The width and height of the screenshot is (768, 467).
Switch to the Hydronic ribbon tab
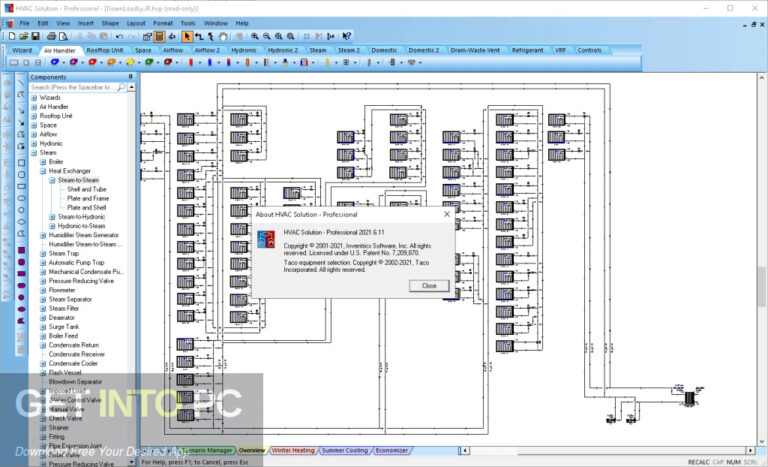(x=243, y=50)
